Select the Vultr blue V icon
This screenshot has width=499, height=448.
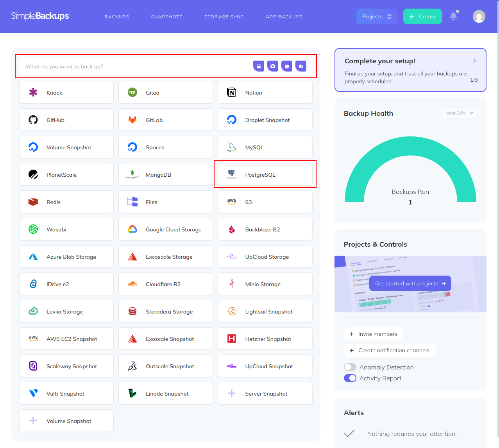click(x=33, y=394)
